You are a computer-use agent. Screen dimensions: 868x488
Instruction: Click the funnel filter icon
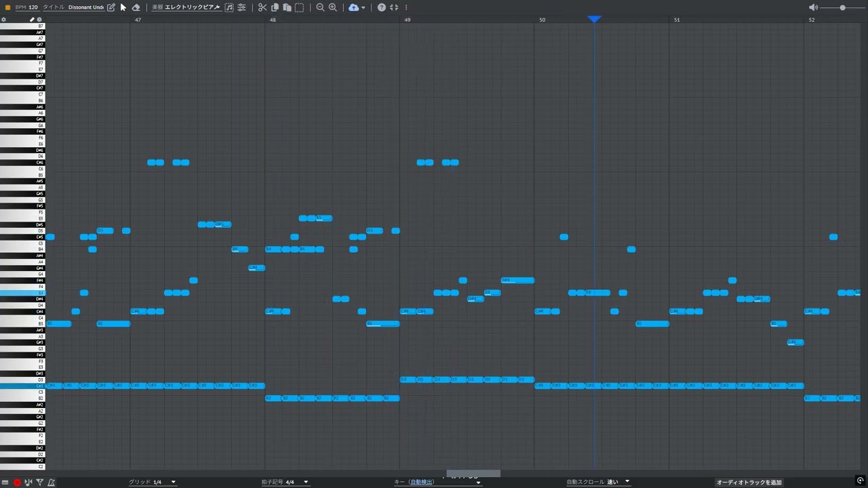[x=40, y=482]
